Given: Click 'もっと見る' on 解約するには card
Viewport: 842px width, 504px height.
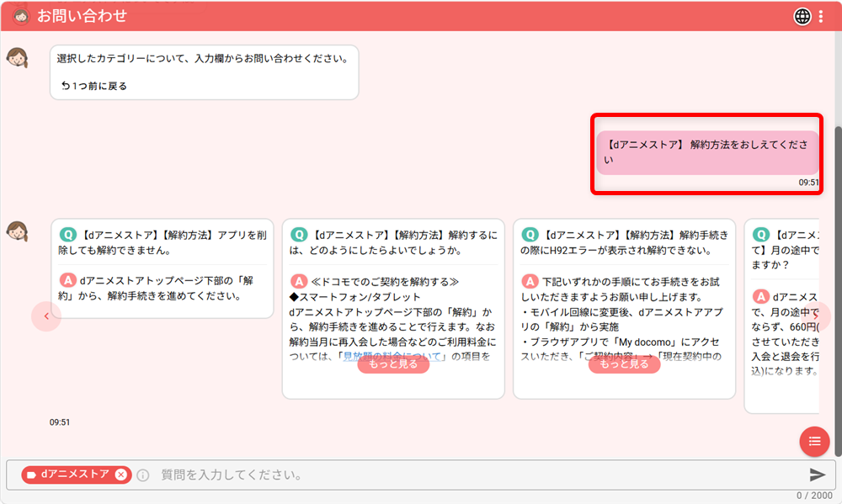Looking at the screenshot, I should 393,364.
